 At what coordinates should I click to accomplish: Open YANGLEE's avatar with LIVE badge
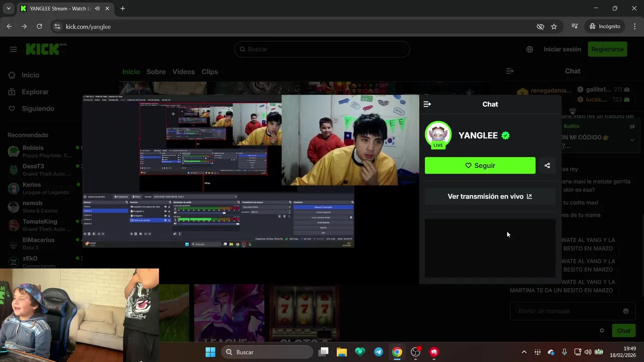438,135
